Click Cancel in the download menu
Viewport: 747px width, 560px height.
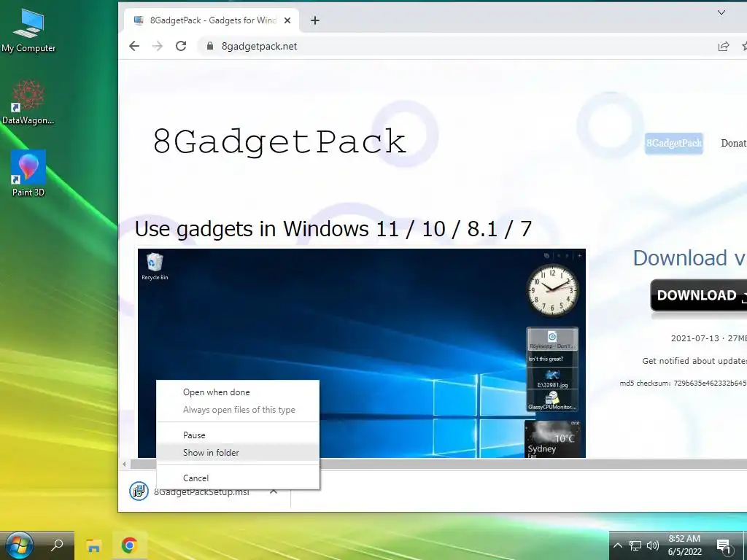click(x=238, y=478)
